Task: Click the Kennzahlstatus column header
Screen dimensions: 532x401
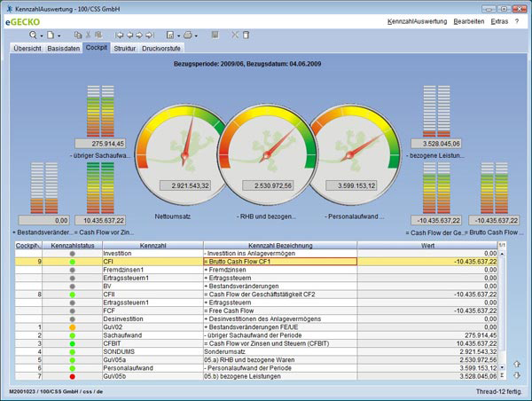Action: [x=72, y=244]
